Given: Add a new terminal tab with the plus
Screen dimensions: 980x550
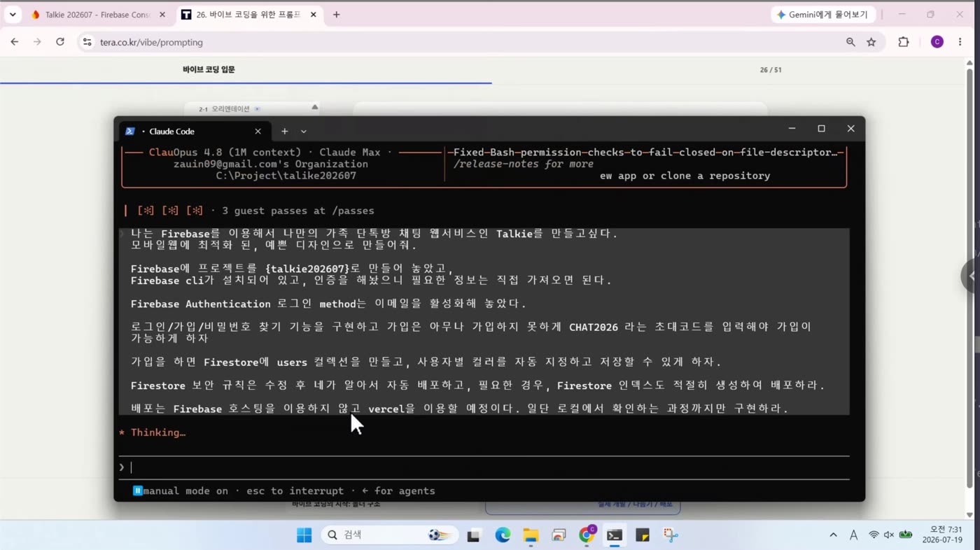Looking at the screenshot, I should [285, 131].
